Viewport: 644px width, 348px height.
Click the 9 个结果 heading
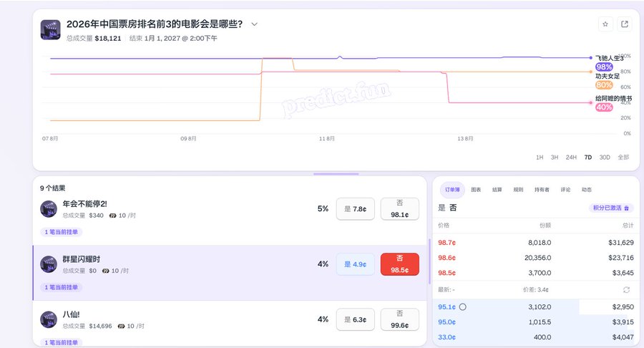point(52,188)
